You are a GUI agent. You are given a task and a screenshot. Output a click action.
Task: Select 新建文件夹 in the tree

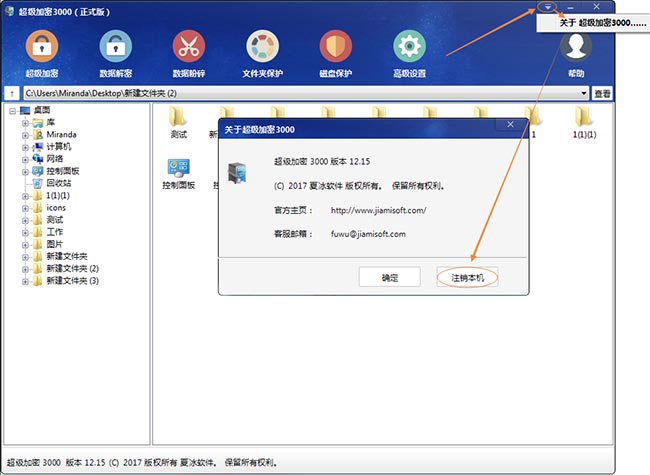[x=67, y=256]
